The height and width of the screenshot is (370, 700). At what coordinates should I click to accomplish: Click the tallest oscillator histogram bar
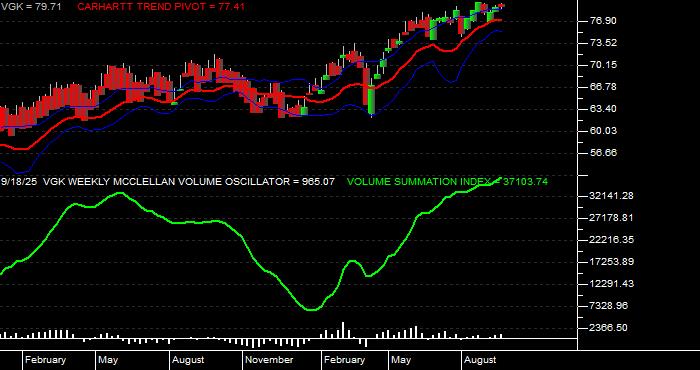[x=343, y=330]
